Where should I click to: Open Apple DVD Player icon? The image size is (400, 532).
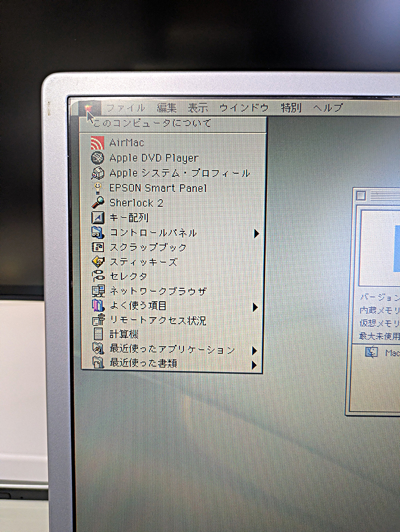[97, 158]
